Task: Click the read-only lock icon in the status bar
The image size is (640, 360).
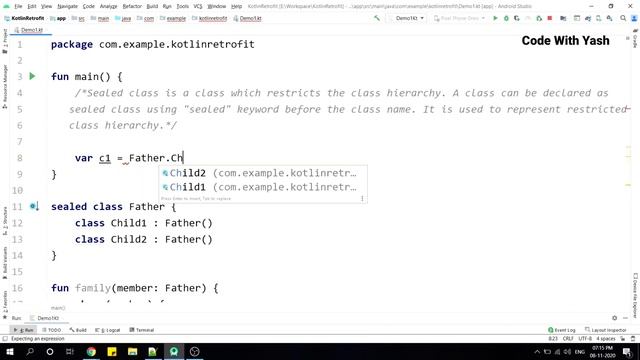Action: [x=623, y=339]
